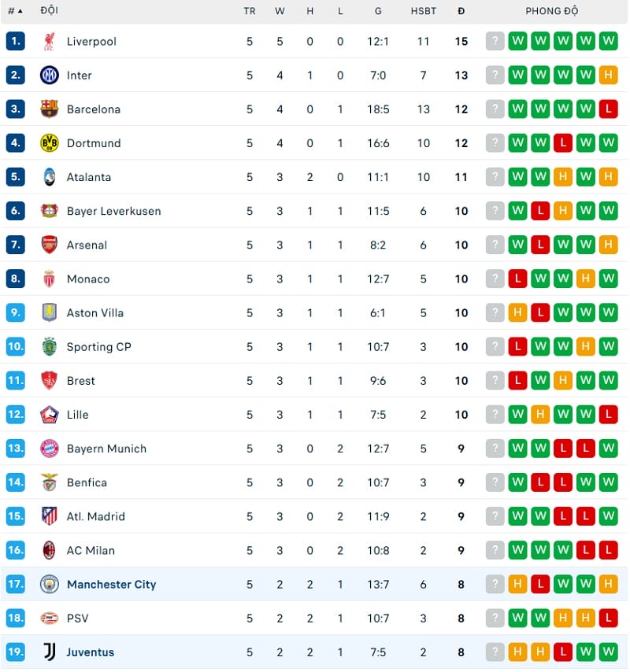Click the AC Milan crest icon
This screenshot has height=672, width=630.
[50, 550]
